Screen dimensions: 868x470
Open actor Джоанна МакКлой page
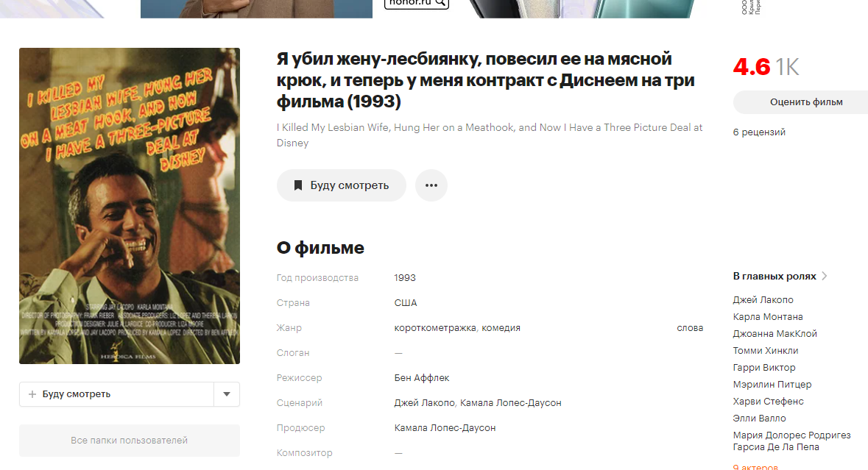point(775,333)
